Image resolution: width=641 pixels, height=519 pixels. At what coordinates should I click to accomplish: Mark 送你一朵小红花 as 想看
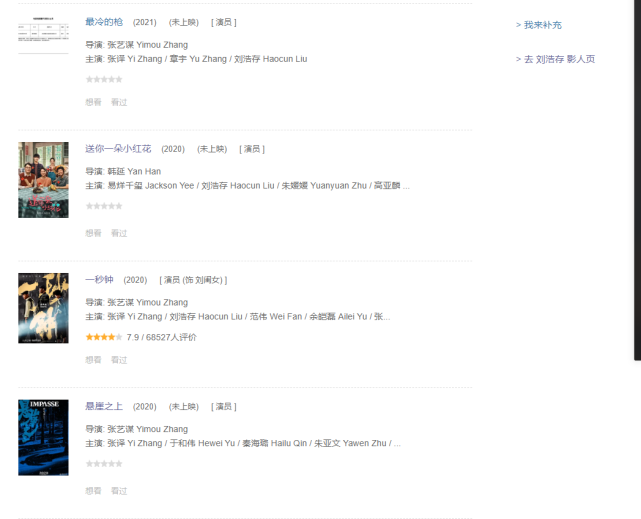coord(93,233)
